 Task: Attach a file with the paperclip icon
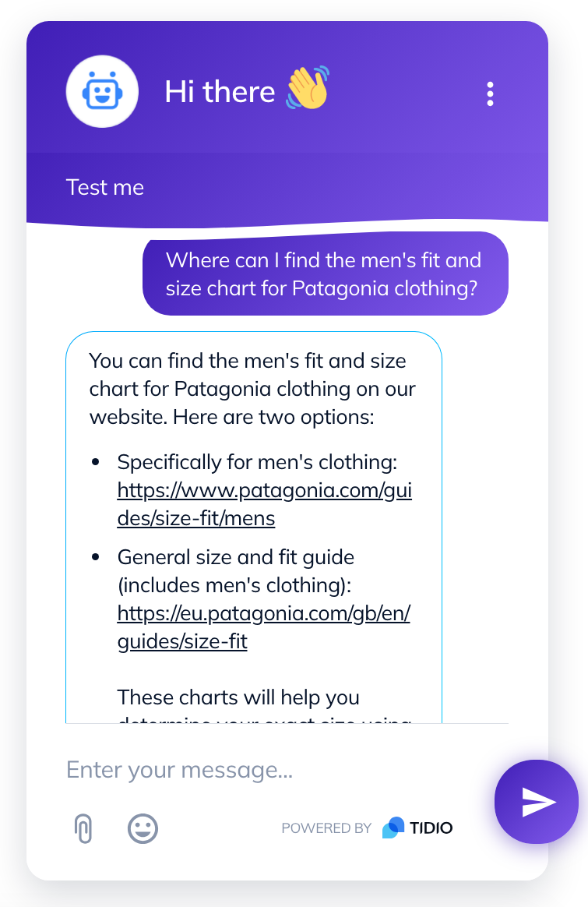(x=83, y=828)
